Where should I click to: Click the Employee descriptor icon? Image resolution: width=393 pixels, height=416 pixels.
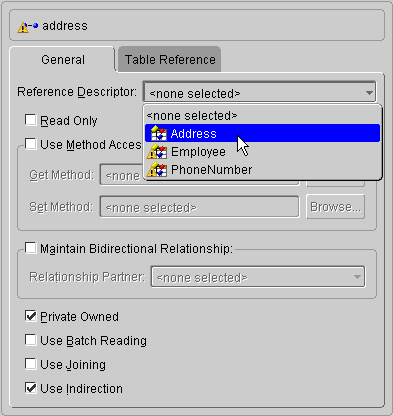coord(157,152)
